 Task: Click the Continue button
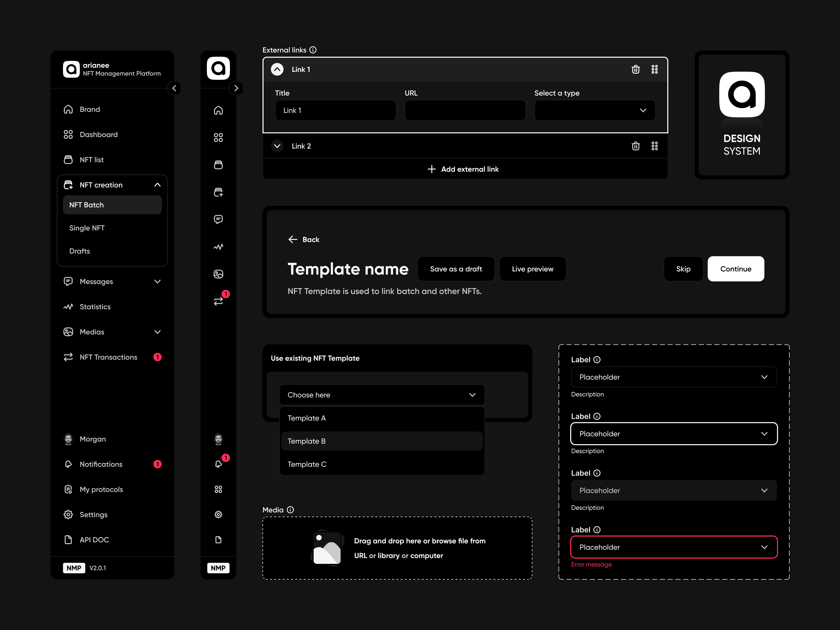pyautogui.click(x=736, y=269)
